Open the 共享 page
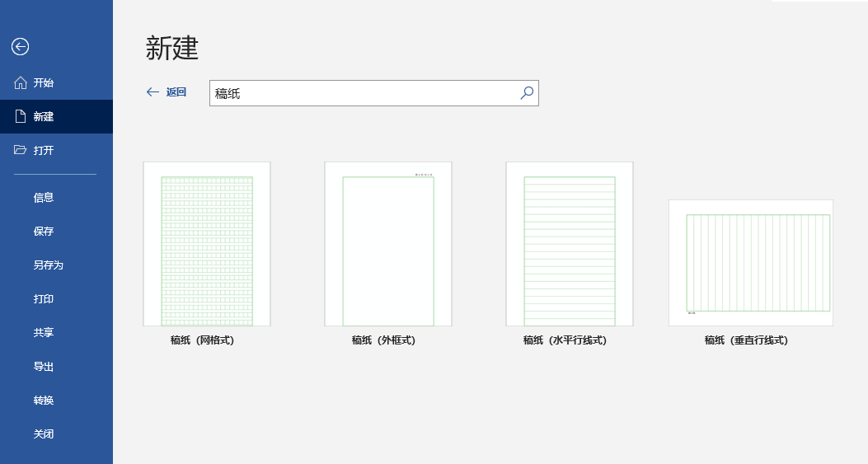This screenshot has height=464, width=868. [56, 332]
